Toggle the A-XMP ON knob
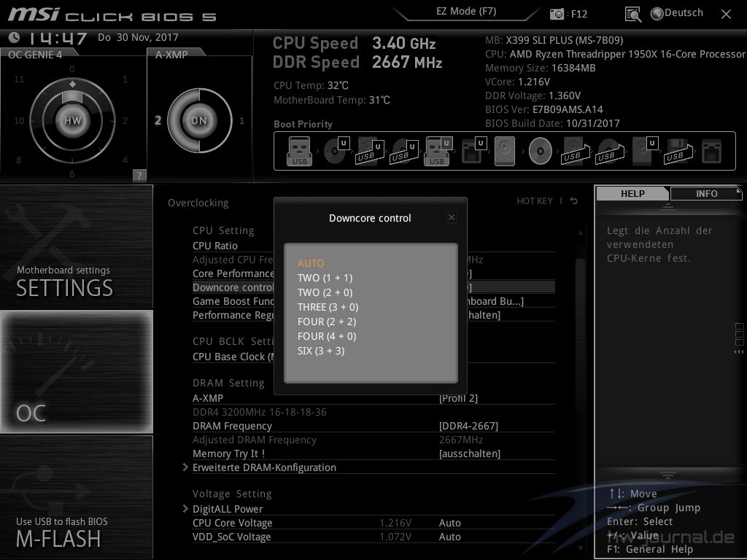The height and width of the screenshot is (560, 747). tap(199, 120)
